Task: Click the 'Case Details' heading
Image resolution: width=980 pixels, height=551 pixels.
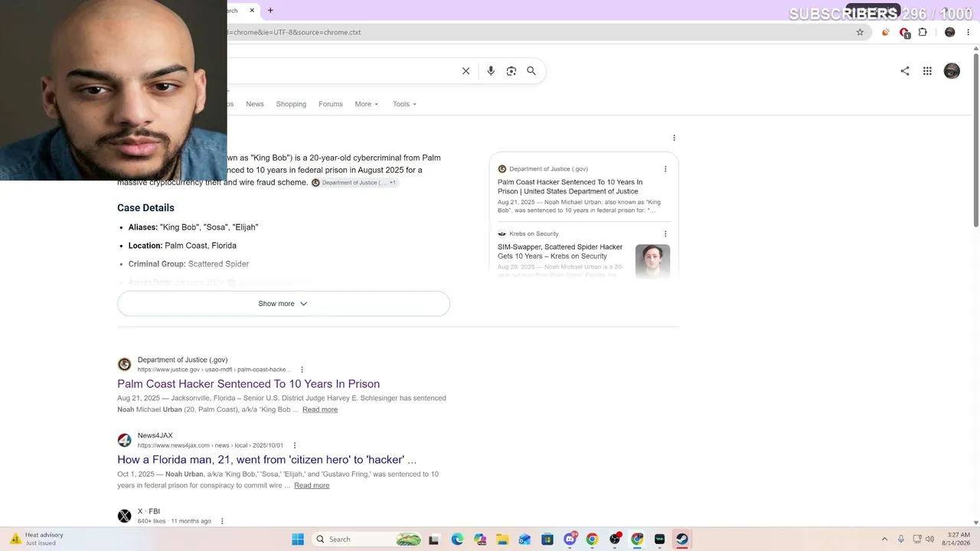Action: (x=145, y=208)
